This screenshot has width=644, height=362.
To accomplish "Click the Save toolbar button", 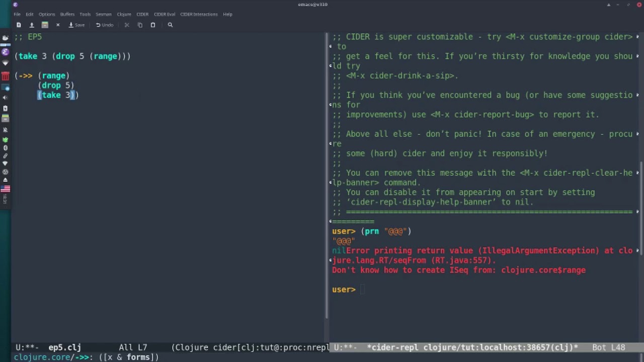I will coord(76,25).
